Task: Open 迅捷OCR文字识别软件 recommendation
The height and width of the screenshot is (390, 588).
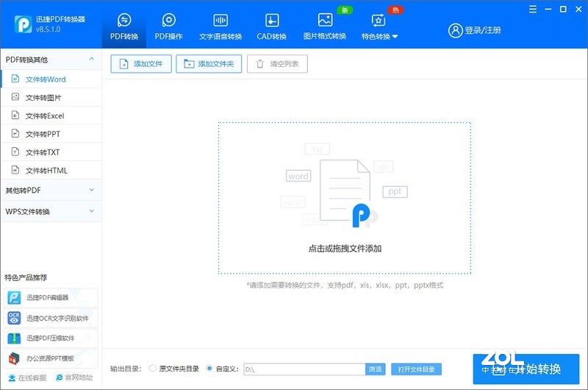Action: [51, 319]
